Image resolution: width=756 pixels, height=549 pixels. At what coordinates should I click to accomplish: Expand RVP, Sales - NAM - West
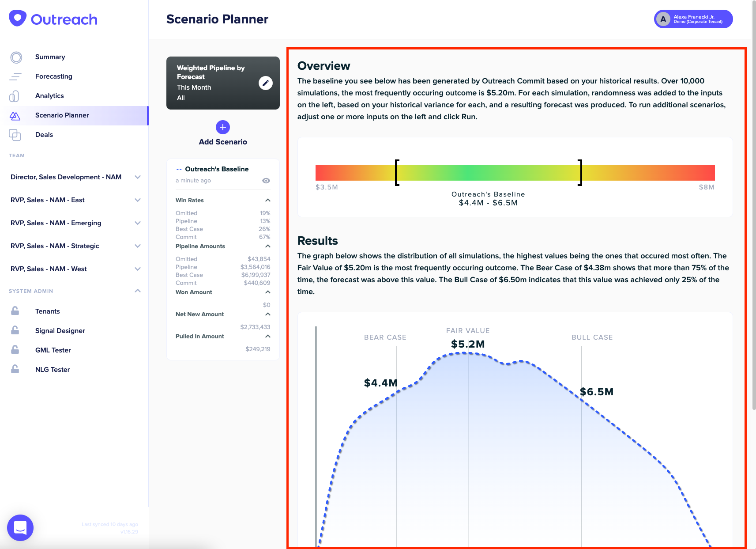(138, 269)
